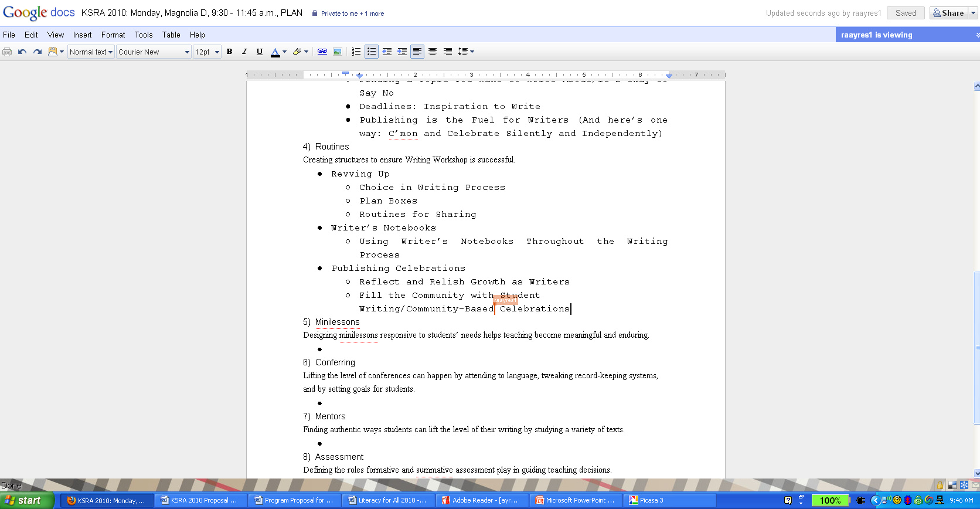The width and height of the screenshot is (980, 509).
Task: Redo the last undone action
Action: tap(38, 52)
